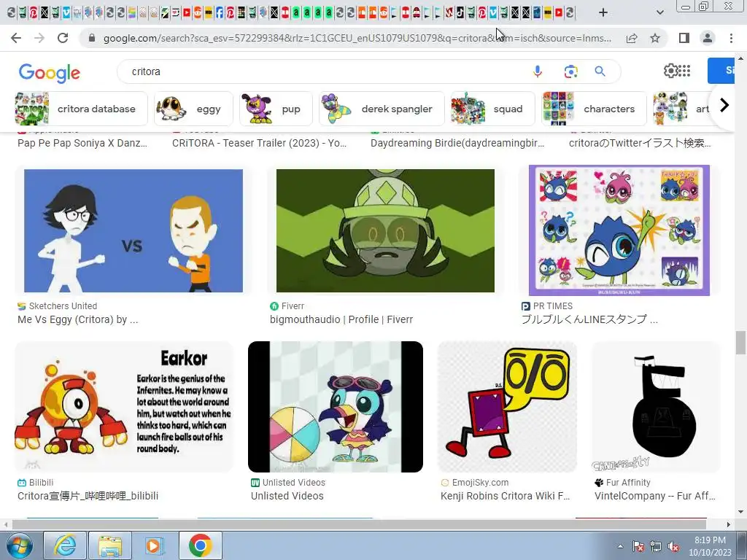Click the forward navigation arrow
The height and width of the screenshot is (560, 747).
pyautogui.click(x=39, y=38)
